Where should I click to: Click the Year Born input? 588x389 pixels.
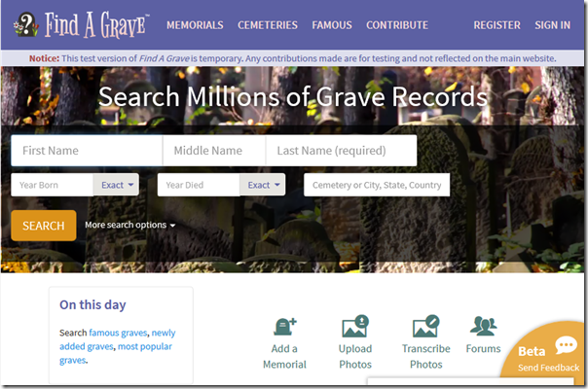[x=53, y=185]
